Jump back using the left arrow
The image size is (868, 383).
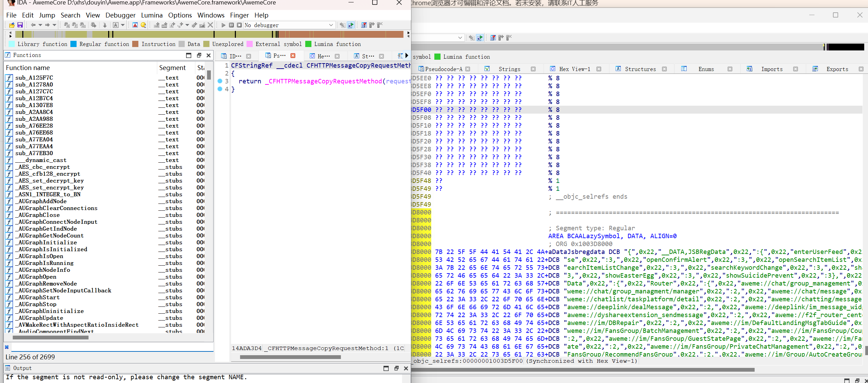pos(33,25)
